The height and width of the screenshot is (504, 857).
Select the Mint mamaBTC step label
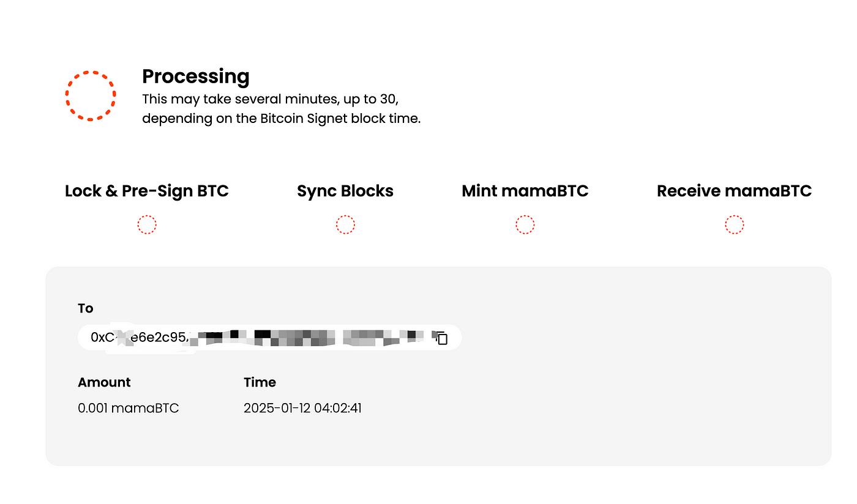click(x=525, y=191)
